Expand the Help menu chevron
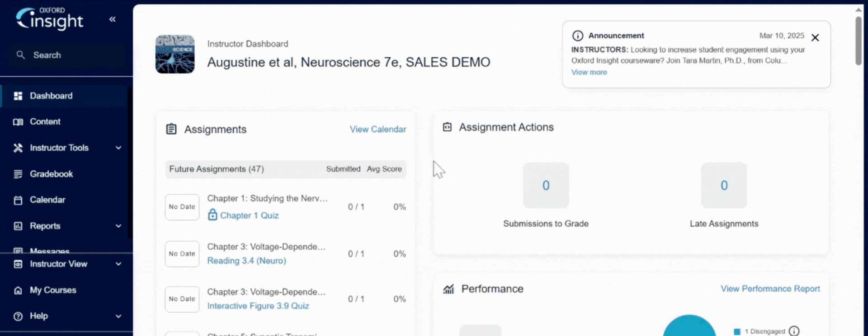868x336 pixels. [x=118, y=316]
